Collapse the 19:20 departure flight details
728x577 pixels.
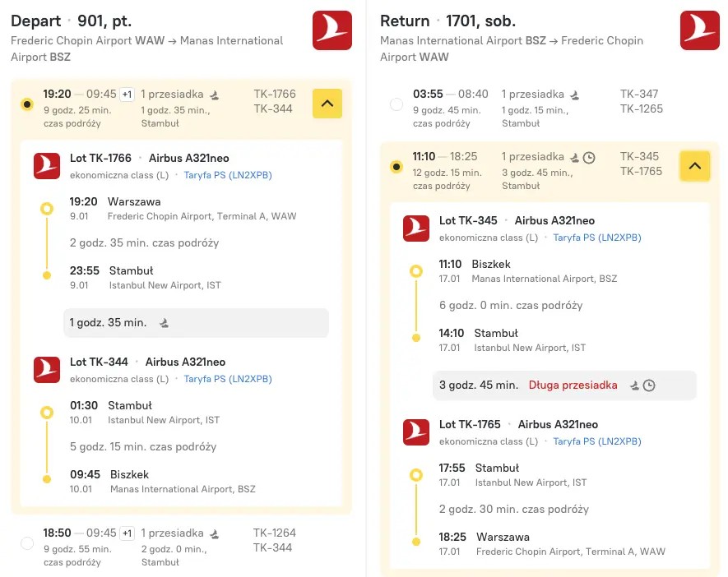(x=327, y=104)
